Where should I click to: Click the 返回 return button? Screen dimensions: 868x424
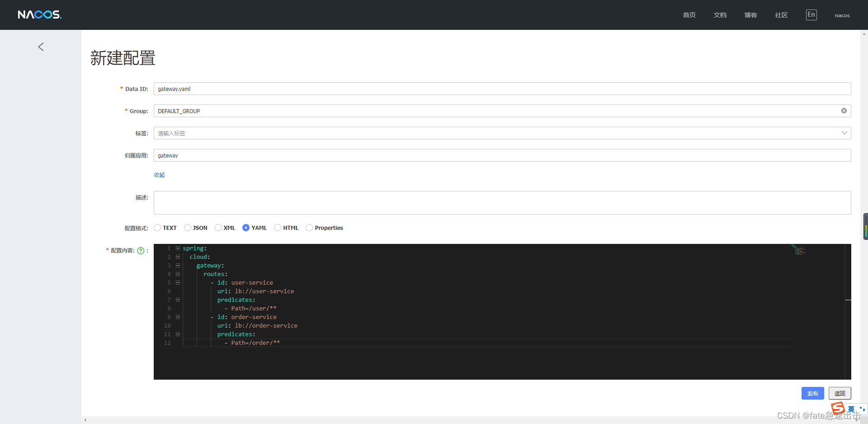pyautogui.click(x=840, y=393)
